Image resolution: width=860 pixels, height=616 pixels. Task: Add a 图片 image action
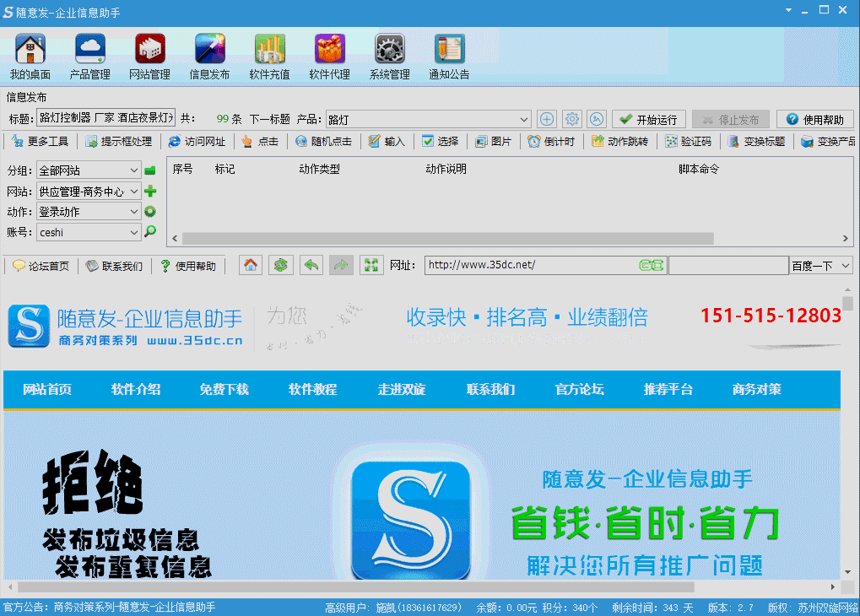tap(493, 142)
